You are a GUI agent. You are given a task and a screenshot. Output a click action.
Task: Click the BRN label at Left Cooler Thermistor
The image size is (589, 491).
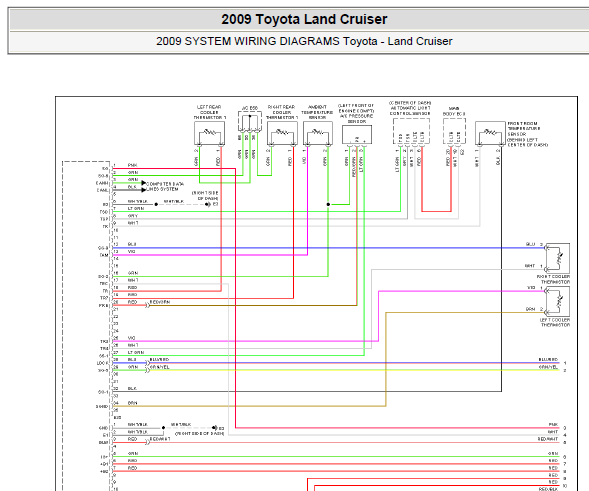point(530,309)
